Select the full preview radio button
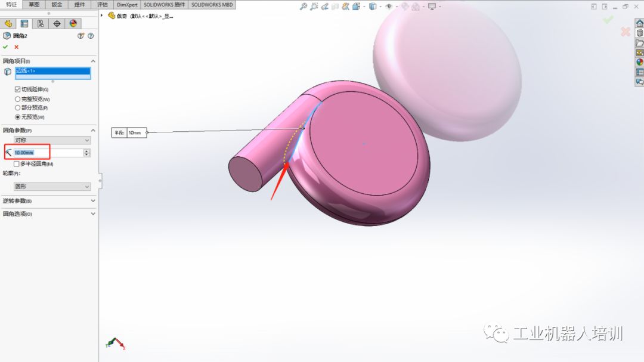644x362 pixels. 17,99
